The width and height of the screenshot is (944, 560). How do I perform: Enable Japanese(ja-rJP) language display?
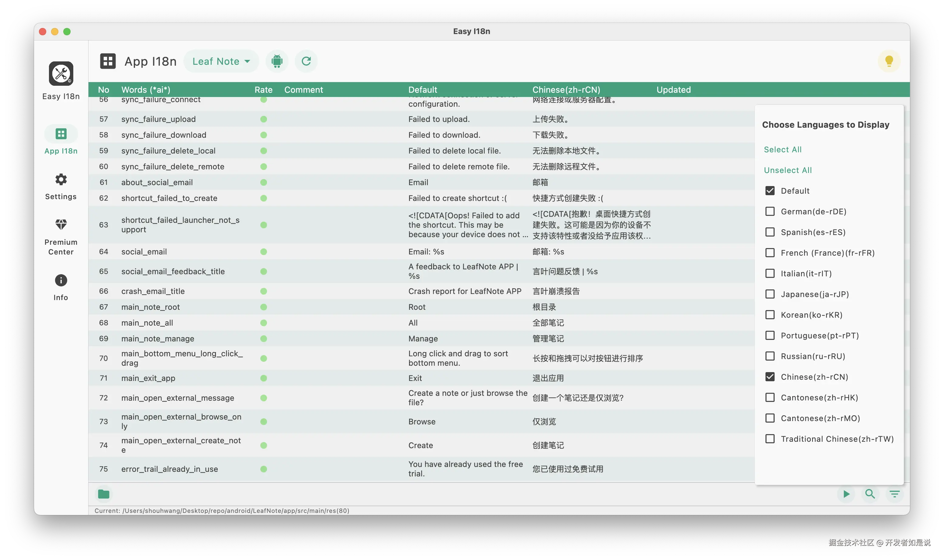[770, 294]
